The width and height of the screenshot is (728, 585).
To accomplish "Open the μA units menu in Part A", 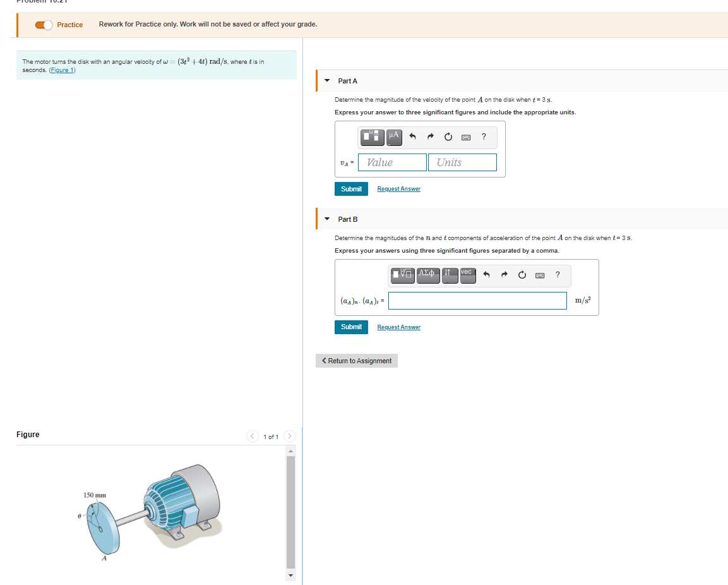I will pyautogui.click(x=393, y=137).
